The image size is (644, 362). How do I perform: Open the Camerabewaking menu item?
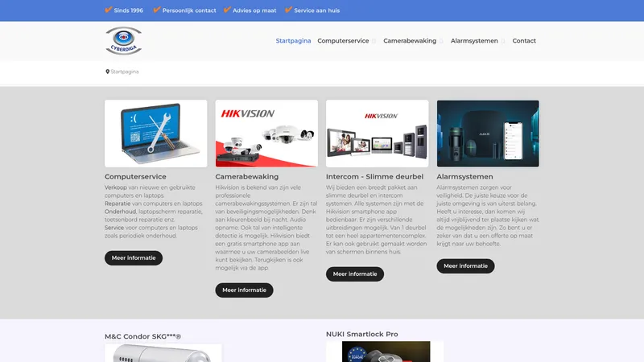410,41
